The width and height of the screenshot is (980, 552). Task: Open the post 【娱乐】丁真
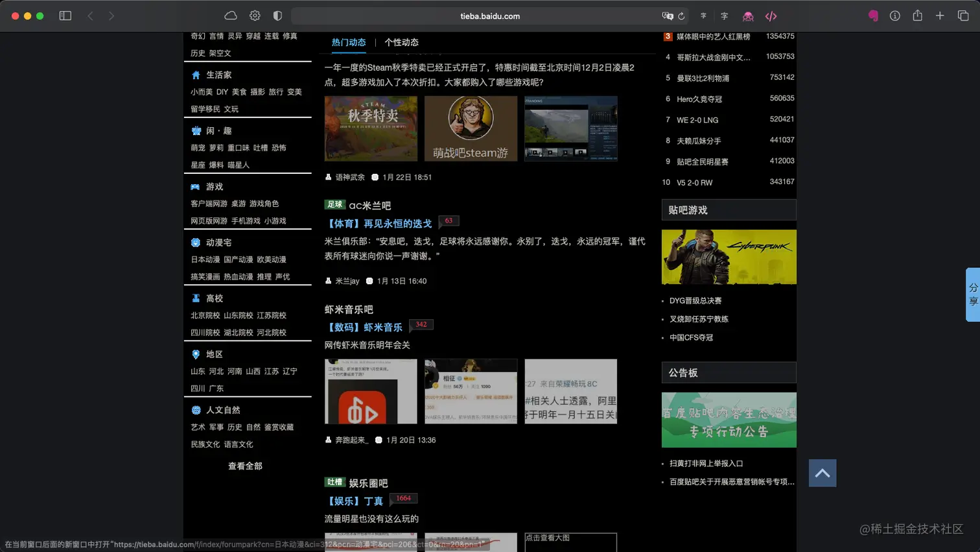point(354,501)
